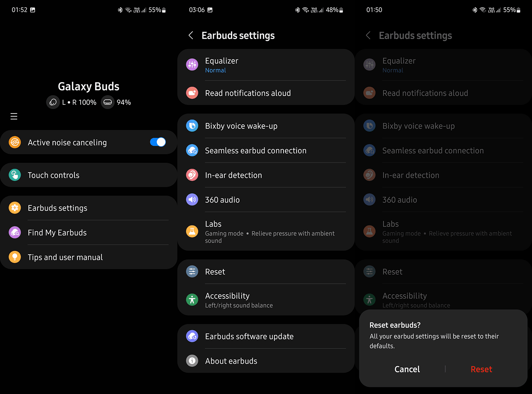This screenshot has width=532, height=394.
Task: Open Earbuds settings from the main screen
Action: pyautogui.click(x=89, y=208)
